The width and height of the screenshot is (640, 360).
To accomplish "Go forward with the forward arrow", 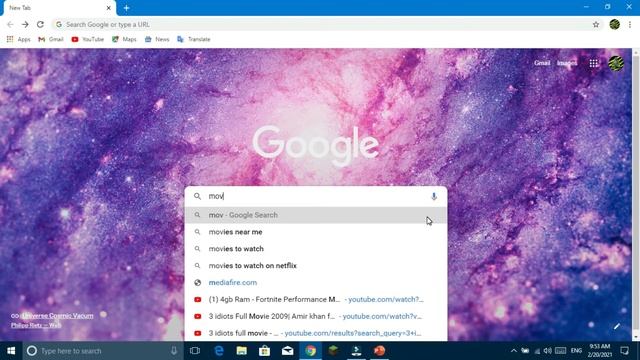I will click(25, 24).
